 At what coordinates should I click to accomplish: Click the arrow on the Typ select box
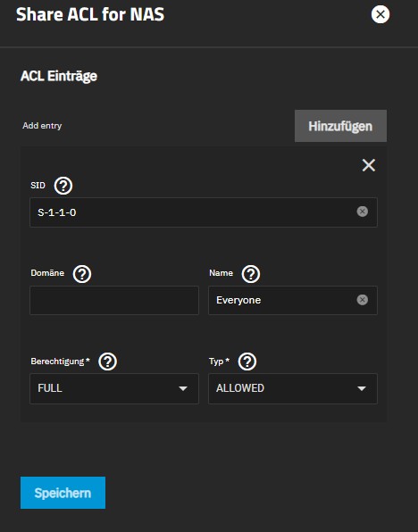[x=362, y=388]
